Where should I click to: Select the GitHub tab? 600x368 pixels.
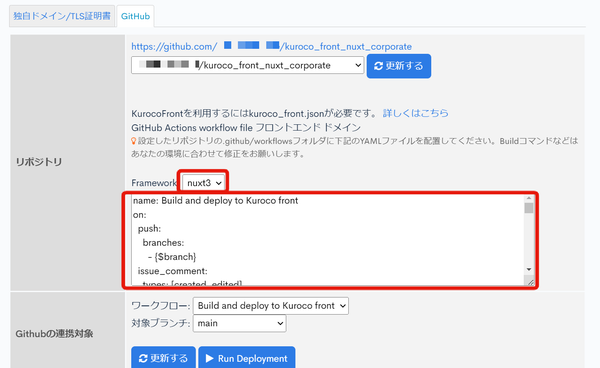click(135, 16)
